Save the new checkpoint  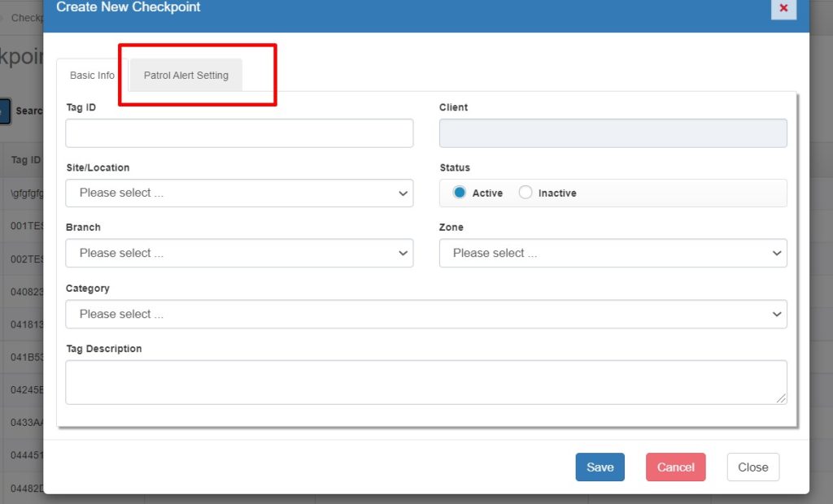600,467
